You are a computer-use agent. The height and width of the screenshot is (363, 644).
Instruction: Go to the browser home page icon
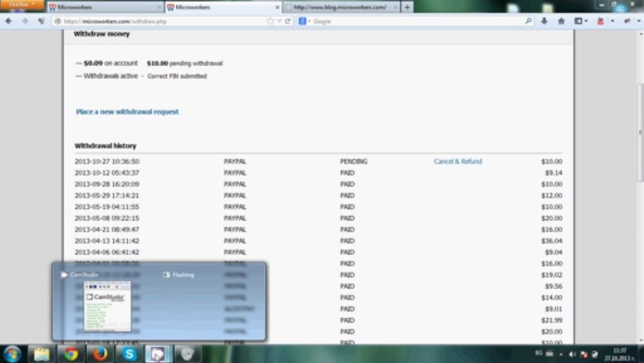(561, 21)
